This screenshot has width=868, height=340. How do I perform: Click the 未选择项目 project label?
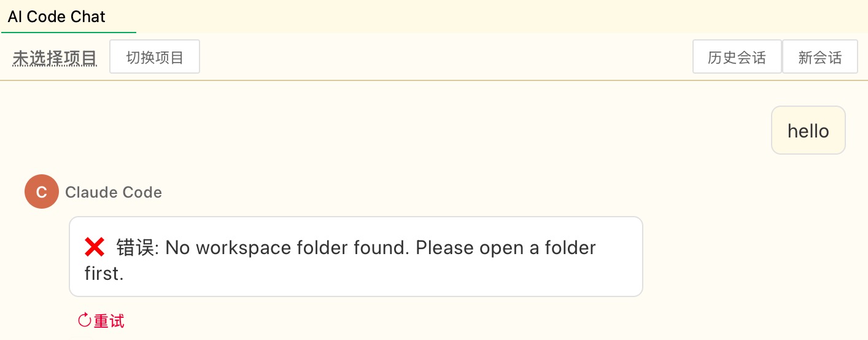coord(55,58)
